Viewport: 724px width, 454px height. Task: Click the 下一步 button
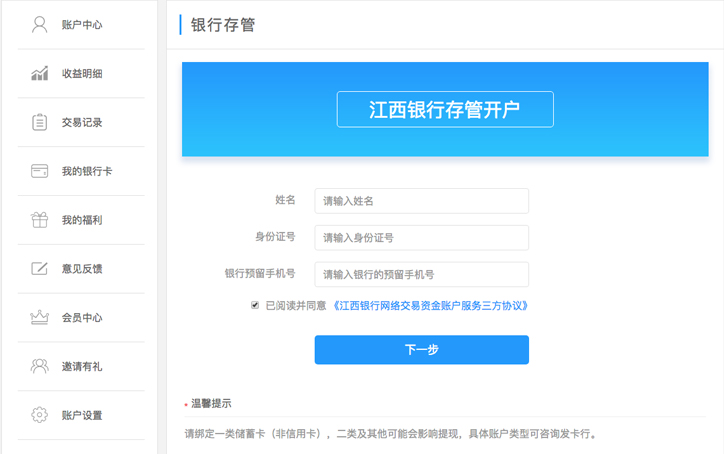(x=422, y=350)
